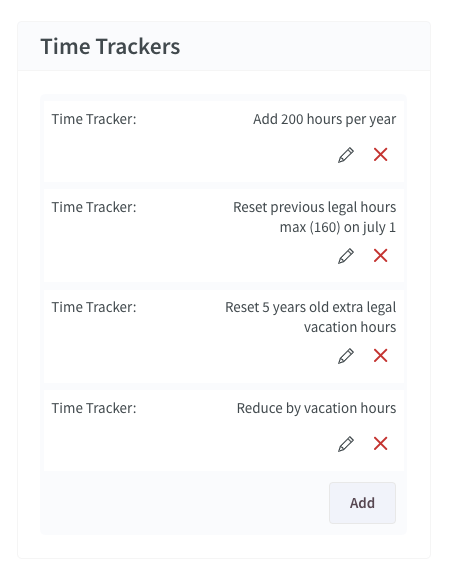Click pencil icon for 'Reset previous legal hours' tracker

tap(345, 256)
